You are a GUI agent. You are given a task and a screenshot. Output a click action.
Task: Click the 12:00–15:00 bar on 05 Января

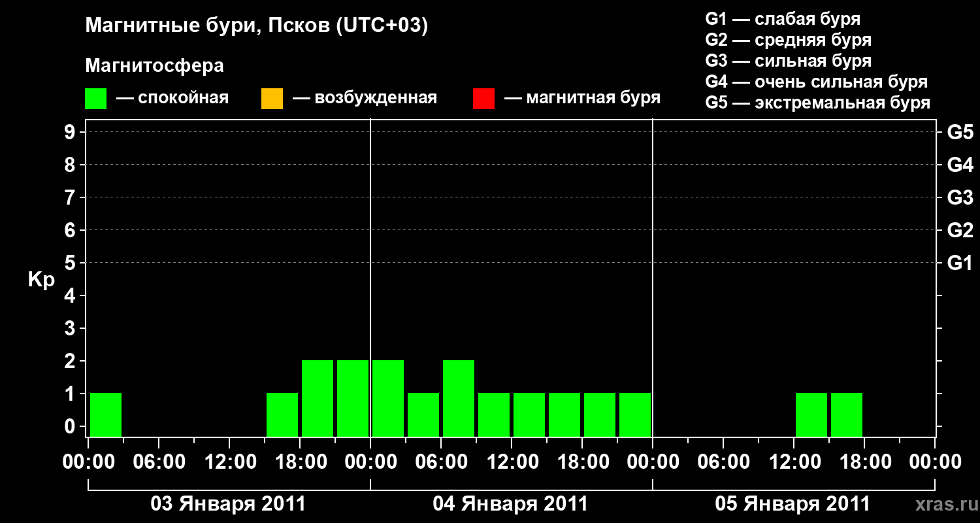pyautogui.click(x=811, y=414)
